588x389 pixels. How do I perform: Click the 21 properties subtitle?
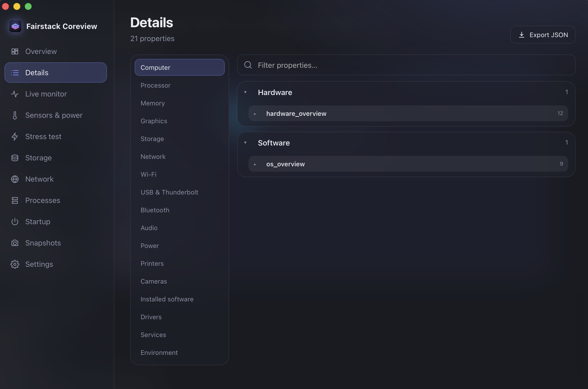coord(152,38)
